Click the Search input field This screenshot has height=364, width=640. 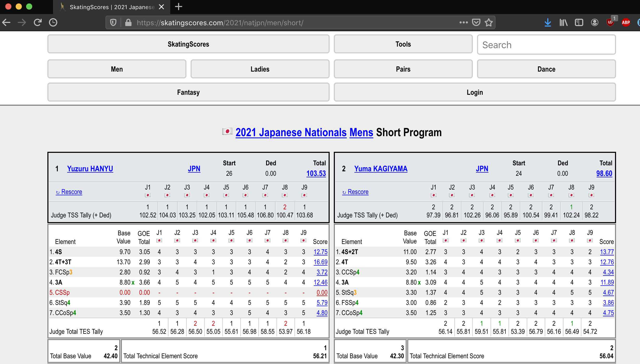point(546,45)
